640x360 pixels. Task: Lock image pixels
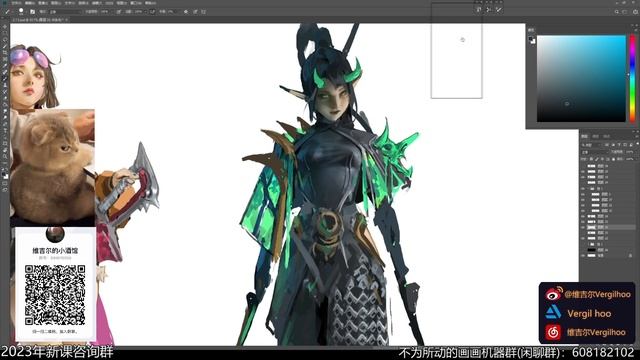(x=596, y=159)
